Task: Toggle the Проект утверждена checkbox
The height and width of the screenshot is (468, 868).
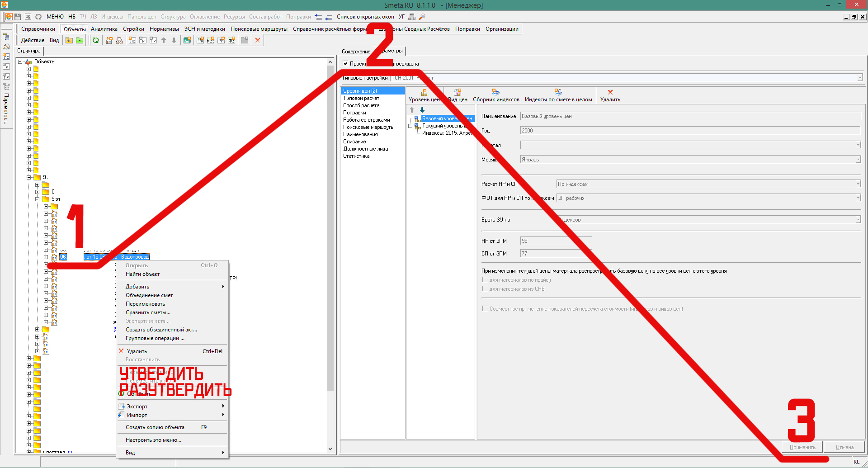Action: click(x=345, y=64)
